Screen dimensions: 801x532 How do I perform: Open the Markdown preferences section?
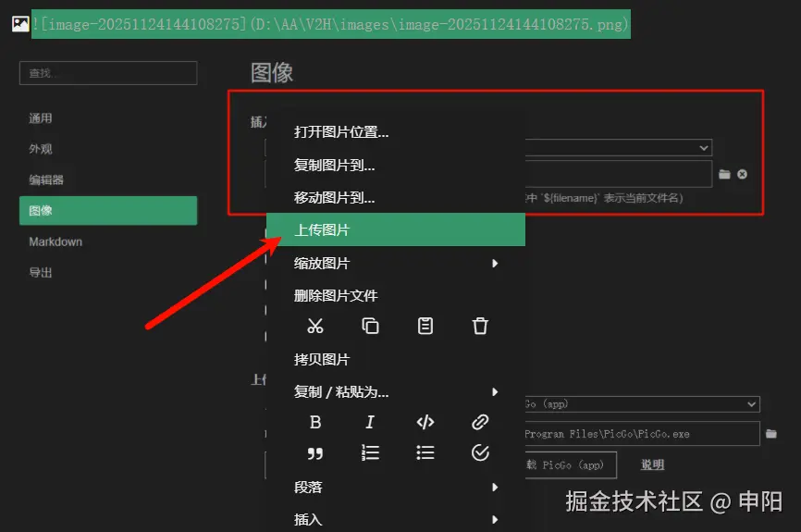(108, 241)
